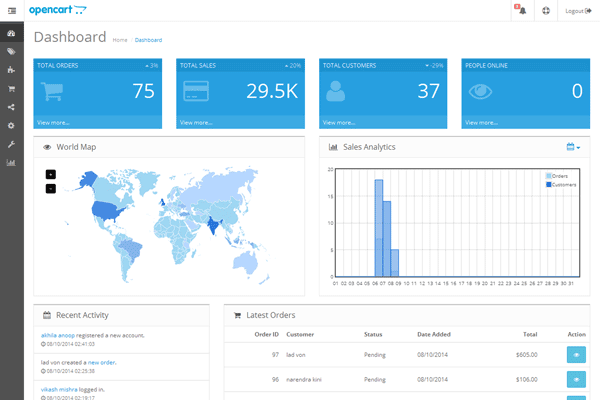
Task: Open the help life-ring menu
Action: pyautogui.click(x=546, y=11)
